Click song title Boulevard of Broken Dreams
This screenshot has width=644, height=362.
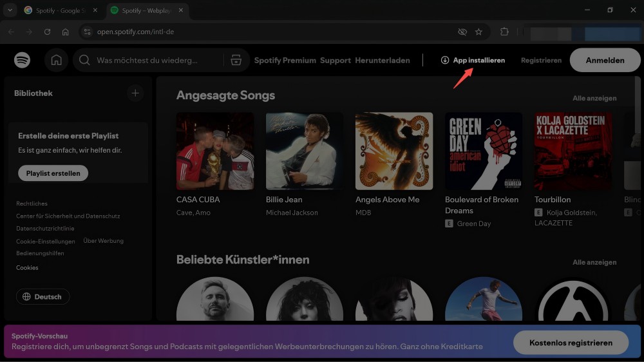(482, 205)
